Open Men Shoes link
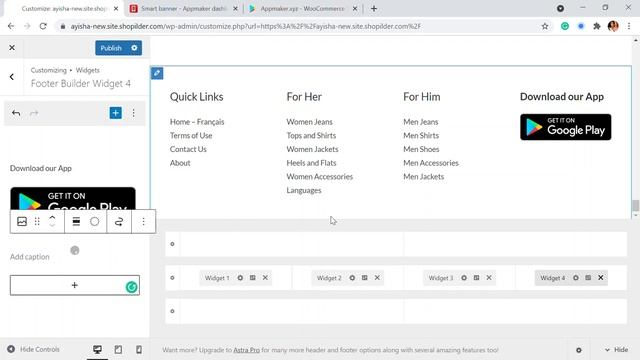The width and height of the screenshot is (640, 360). click(x=421, y=149)
